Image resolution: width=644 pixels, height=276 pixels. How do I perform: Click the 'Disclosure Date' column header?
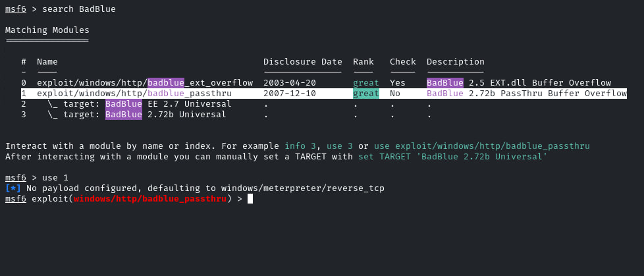(x=303, y=62)
